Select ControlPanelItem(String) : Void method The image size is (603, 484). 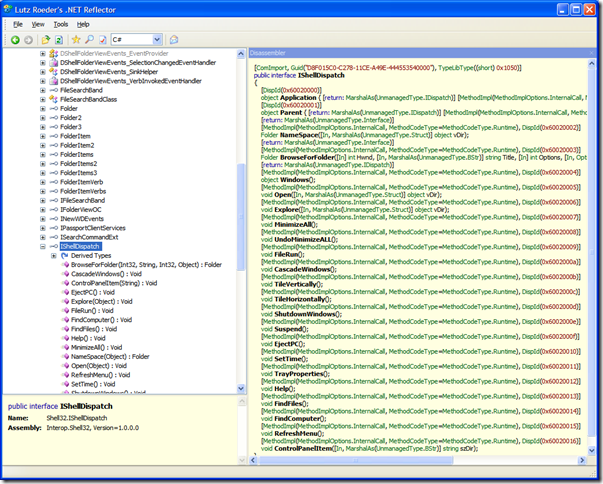[x=114, y=283]
